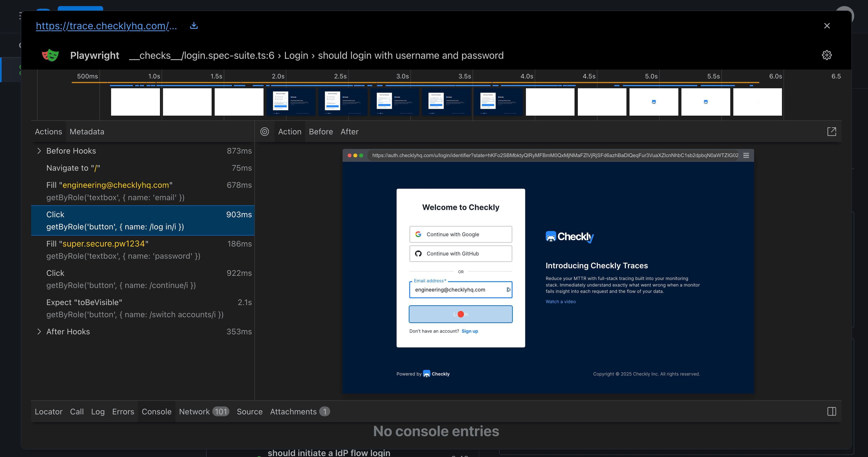868x457 pixels.
Task: Open snapshot in new tab icon
Action: click(x=832, y=132)
